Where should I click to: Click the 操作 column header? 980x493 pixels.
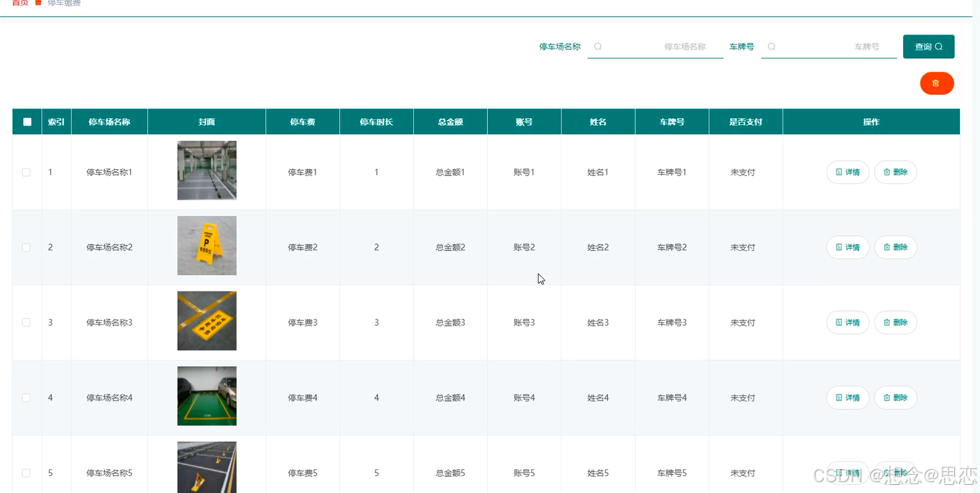(x=871, y=122)
